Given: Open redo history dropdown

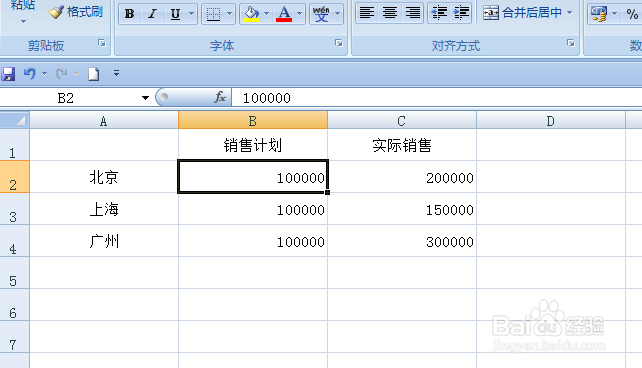Looking at the screenshot, I should click(77, 74).
